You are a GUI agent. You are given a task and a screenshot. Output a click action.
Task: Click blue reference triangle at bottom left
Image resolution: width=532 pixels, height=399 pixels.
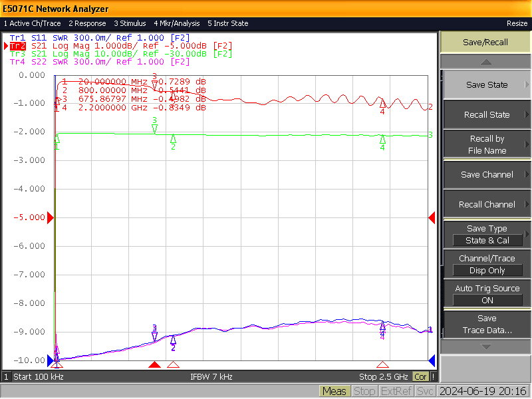click(51, 360)
